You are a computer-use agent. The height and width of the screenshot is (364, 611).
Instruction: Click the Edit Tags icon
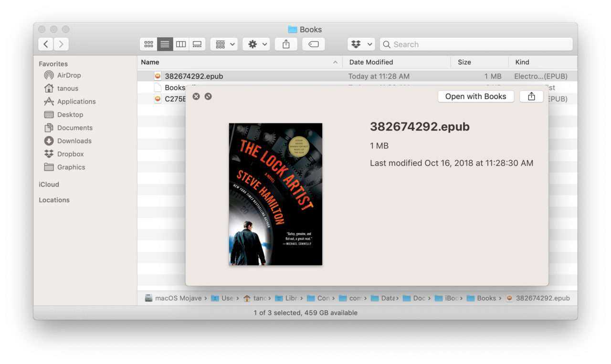click(313, 44)
